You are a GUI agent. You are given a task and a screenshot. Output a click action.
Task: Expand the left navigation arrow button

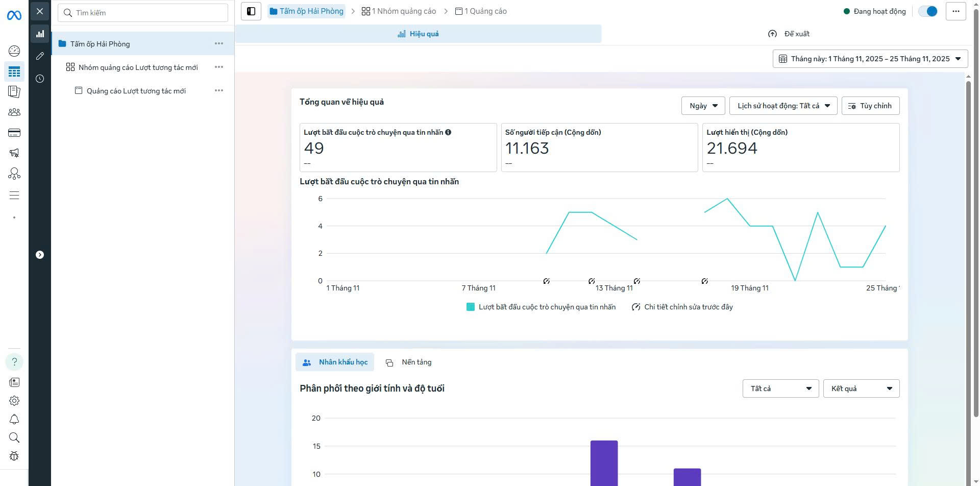(x=40, y=255)
